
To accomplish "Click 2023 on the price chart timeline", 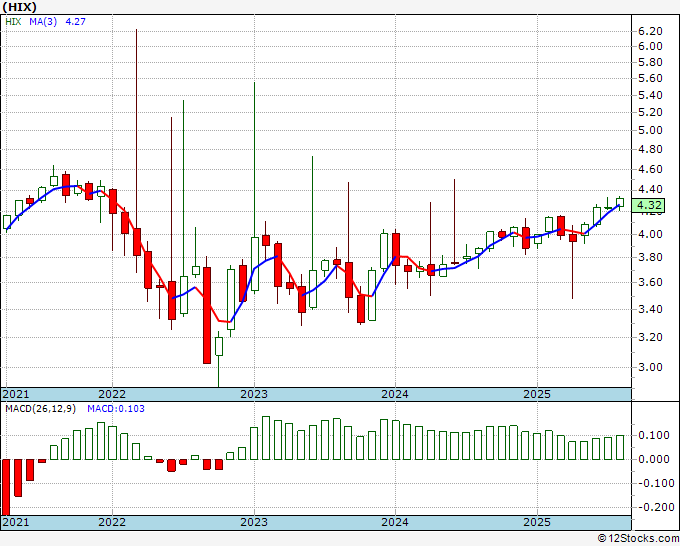I will coord(254,394).
